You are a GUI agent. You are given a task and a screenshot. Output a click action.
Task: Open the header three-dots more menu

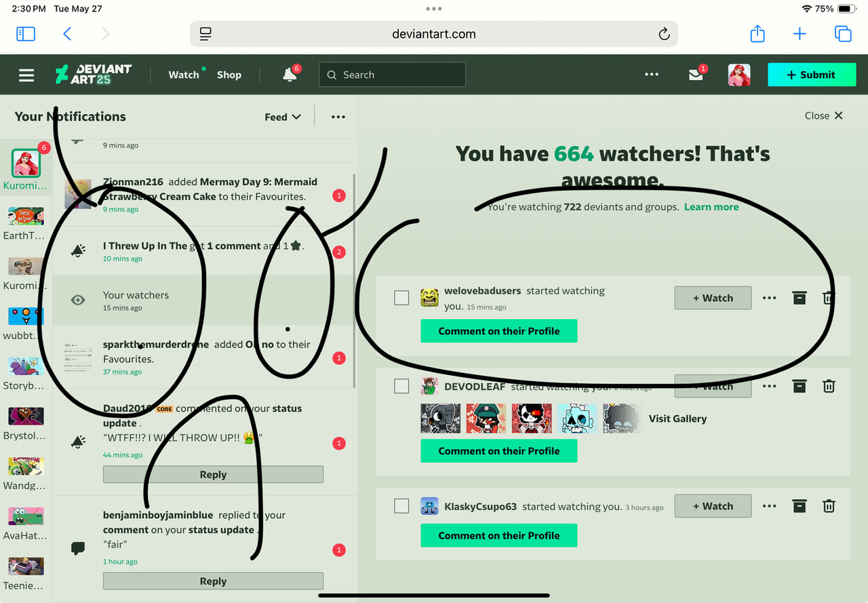[652, 75]
